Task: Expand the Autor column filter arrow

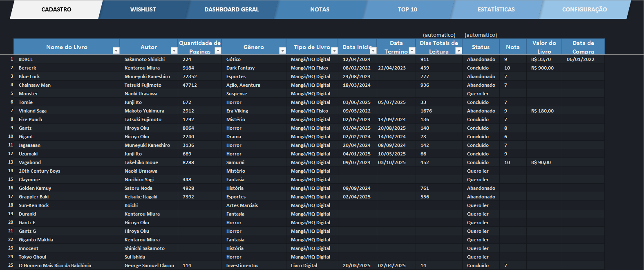Action: [174, 50]
